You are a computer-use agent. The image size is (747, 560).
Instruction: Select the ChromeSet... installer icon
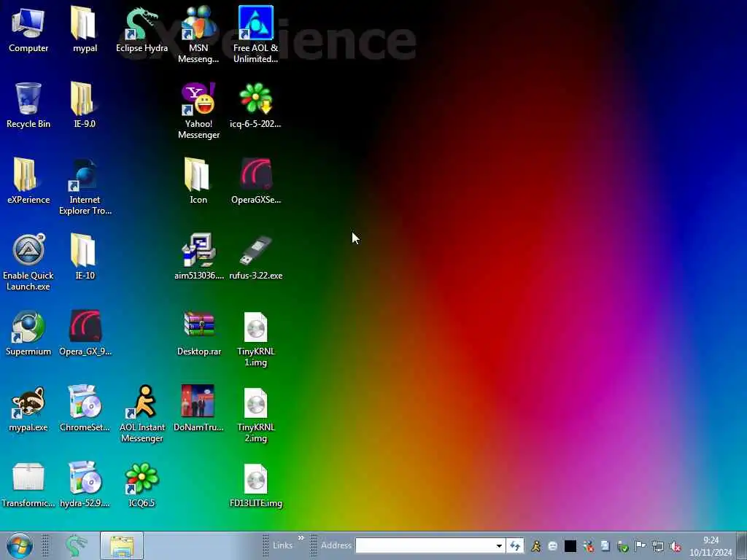point(85,408)
